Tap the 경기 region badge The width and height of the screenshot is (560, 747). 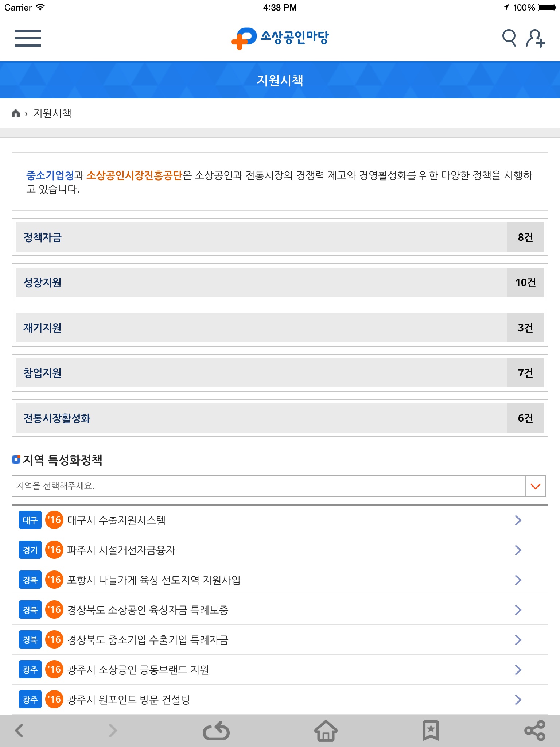click(30, 550)
